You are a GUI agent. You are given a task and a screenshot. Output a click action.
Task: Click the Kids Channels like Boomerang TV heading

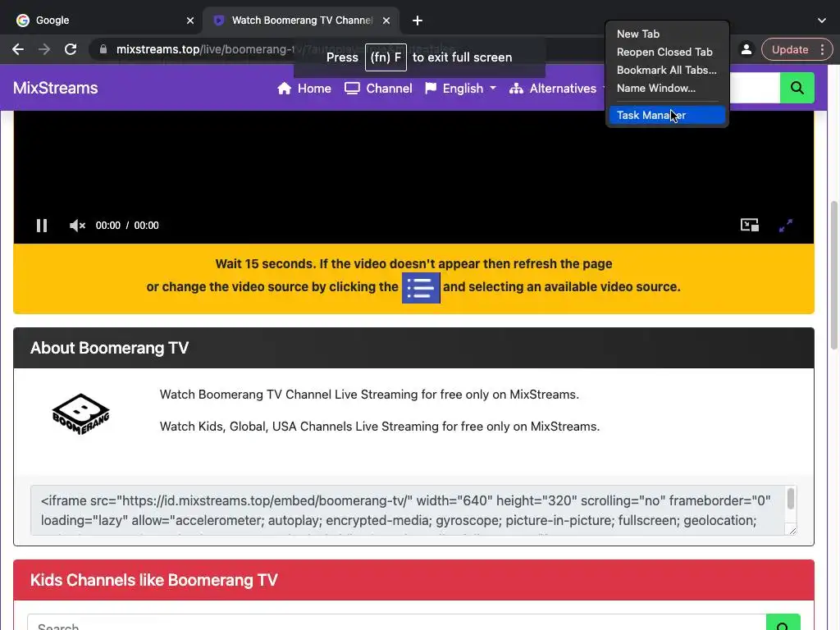[153, 580]
